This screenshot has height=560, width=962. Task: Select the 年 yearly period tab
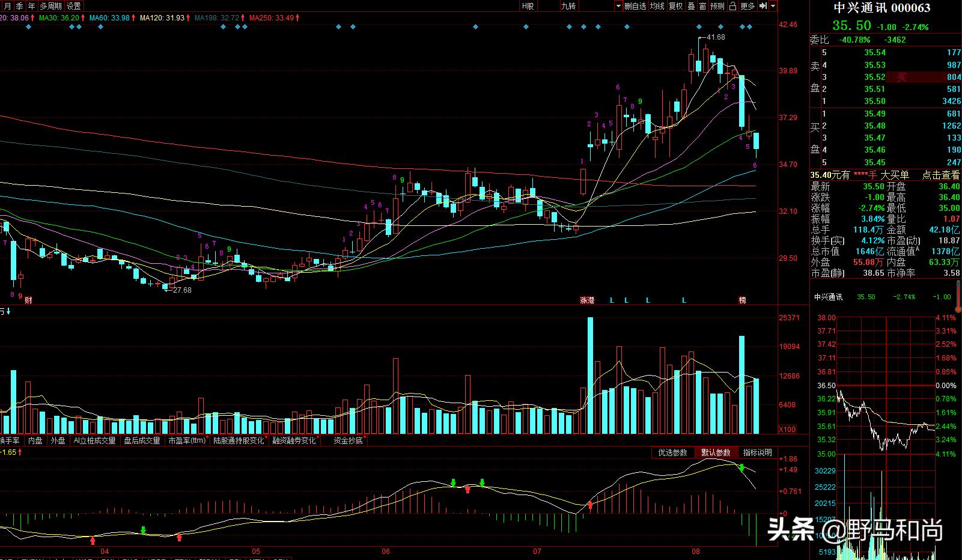coord(31,6)
